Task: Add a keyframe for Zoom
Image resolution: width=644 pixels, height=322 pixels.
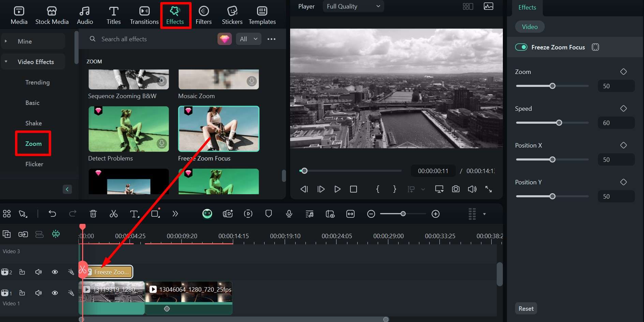Action: coord(624,72)
